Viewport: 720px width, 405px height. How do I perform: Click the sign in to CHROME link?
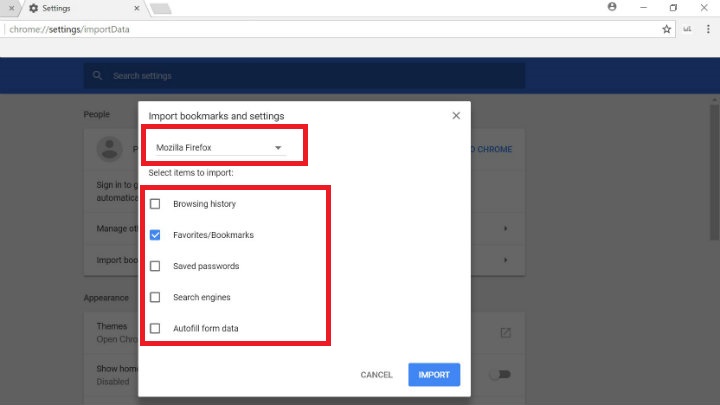point(491,149)
